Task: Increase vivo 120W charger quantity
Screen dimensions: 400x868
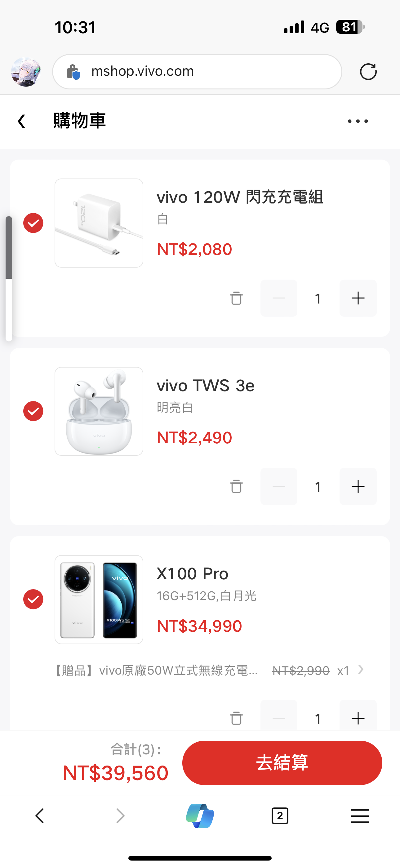Action: 358,298
